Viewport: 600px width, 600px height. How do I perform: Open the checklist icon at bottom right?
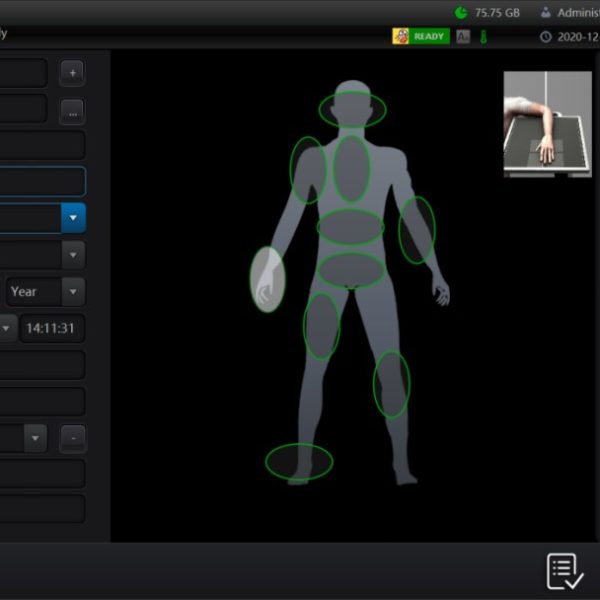(x=565, y=571)
